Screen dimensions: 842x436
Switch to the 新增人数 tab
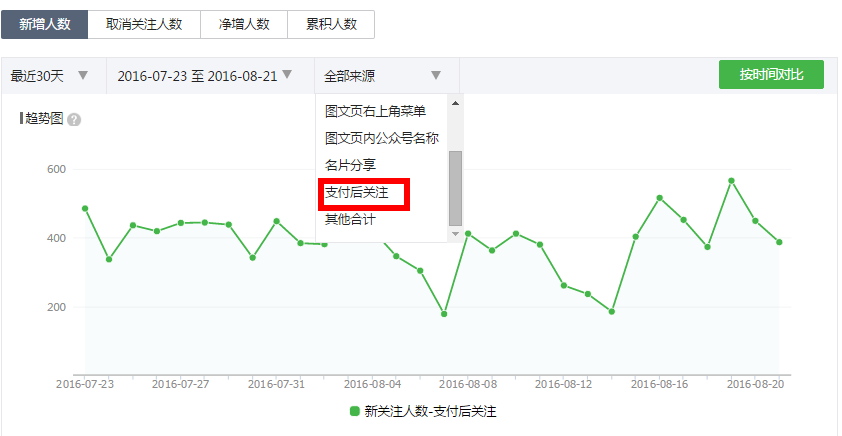[x=45, y=25]
